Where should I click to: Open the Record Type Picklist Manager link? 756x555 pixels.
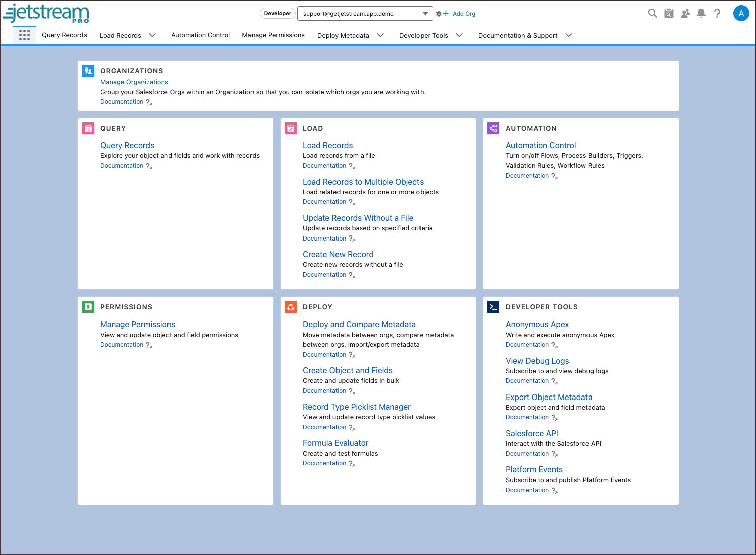point(357,407)
